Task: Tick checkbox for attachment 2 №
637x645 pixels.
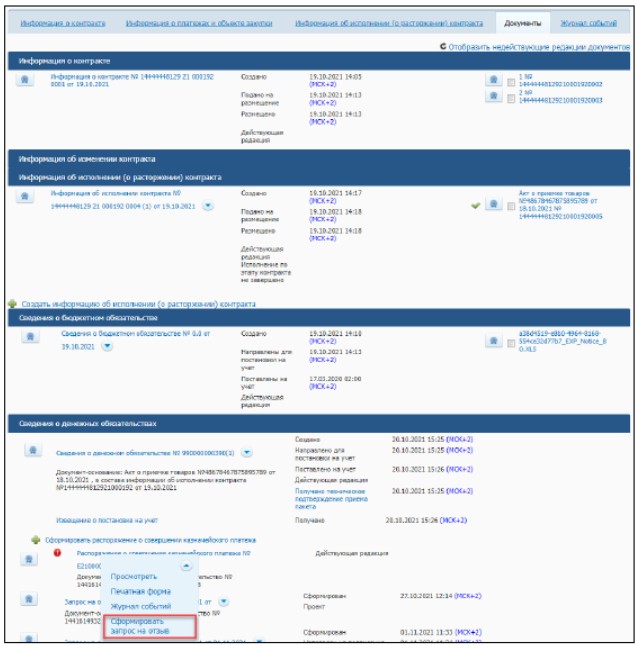Action: point(511,98)
